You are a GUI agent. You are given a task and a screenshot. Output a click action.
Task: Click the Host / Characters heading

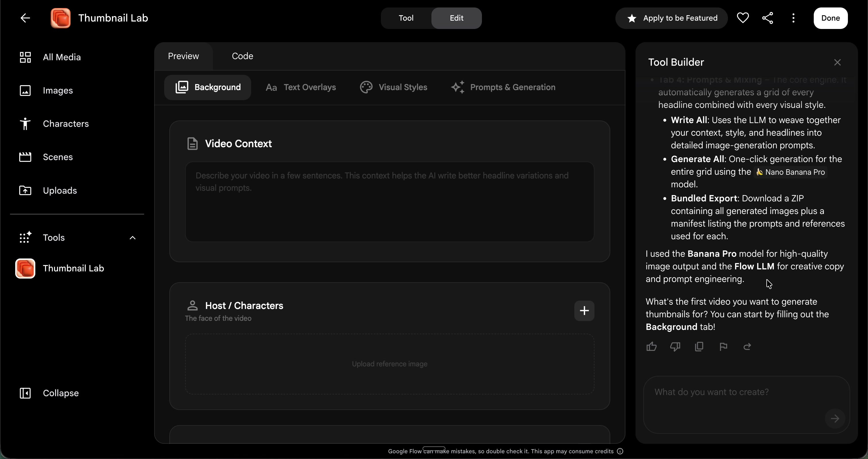click(x=244, y=306)
